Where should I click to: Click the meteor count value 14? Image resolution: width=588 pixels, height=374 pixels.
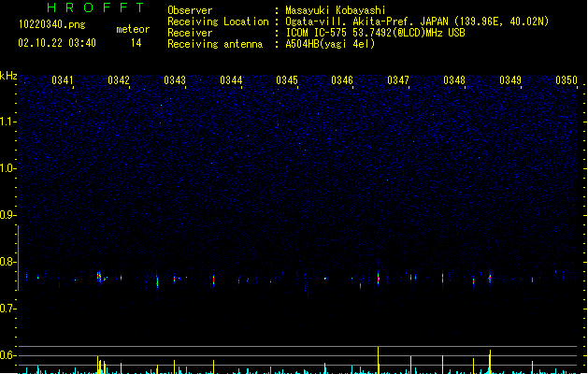pyautogui.click(x=136, y=43)
